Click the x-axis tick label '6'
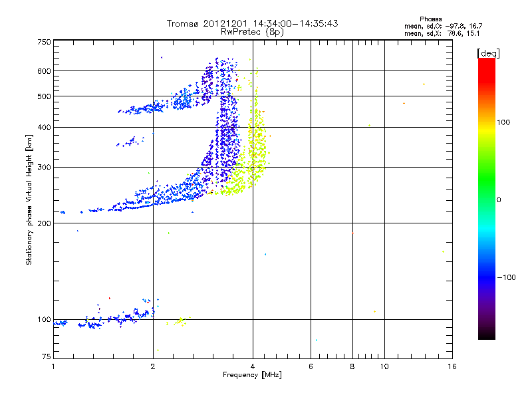The width and height of the screenshot is (532, 399). [311, 366]
